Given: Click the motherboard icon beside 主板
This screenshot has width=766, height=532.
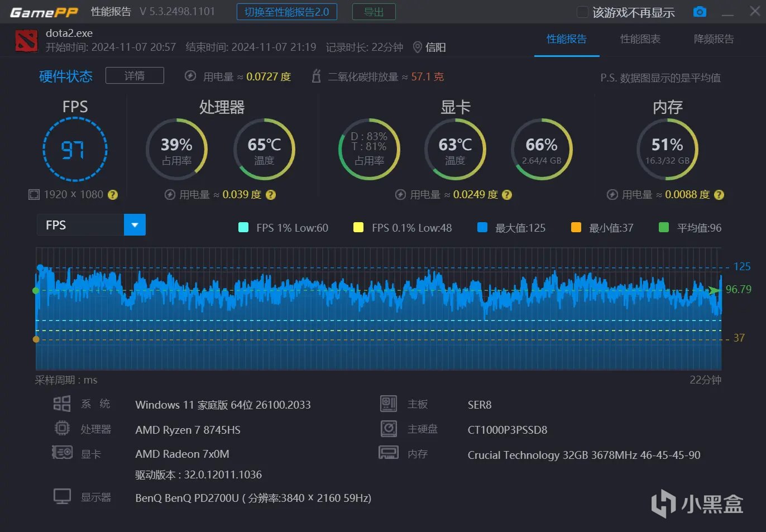Looking at the screenshot, I should tap(389, 404).
